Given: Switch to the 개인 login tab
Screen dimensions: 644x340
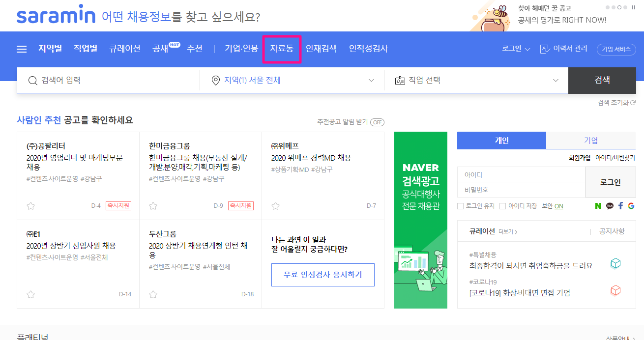Looking at the screenshot, I should tap(501, 141).
